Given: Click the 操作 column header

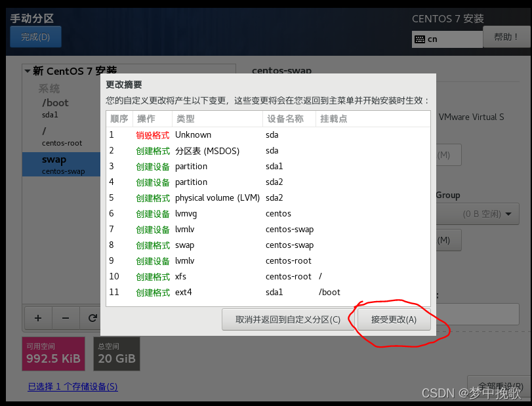Looking at the screenshot, I should tap(152, 119).
